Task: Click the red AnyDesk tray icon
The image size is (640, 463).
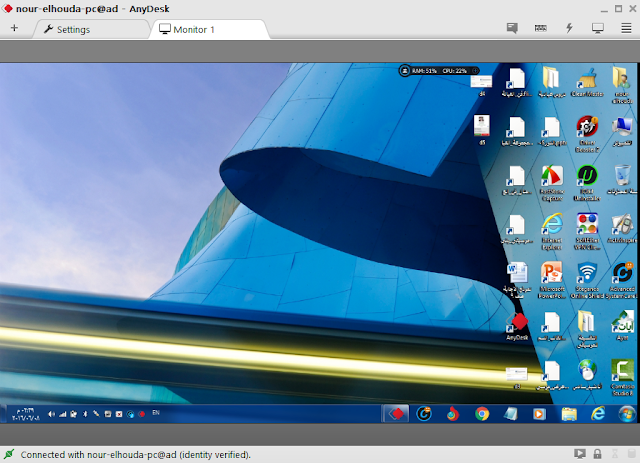Action: click(x=142, y=414)
